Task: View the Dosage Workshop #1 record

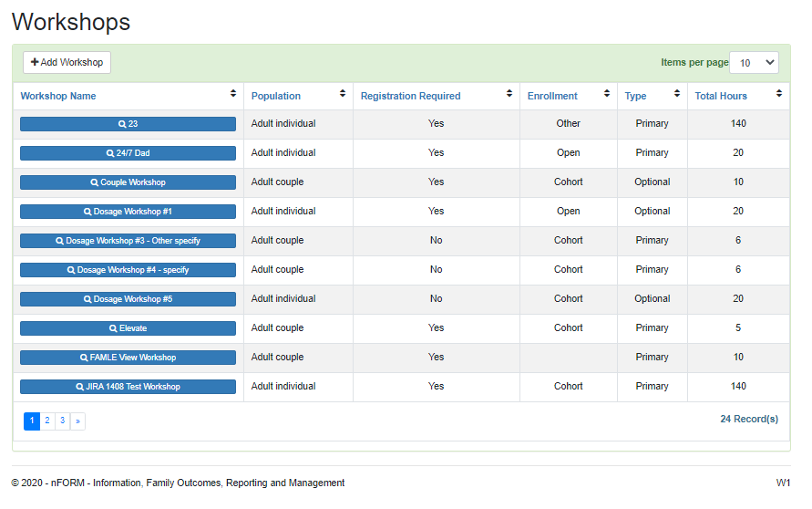Action: 128,212
